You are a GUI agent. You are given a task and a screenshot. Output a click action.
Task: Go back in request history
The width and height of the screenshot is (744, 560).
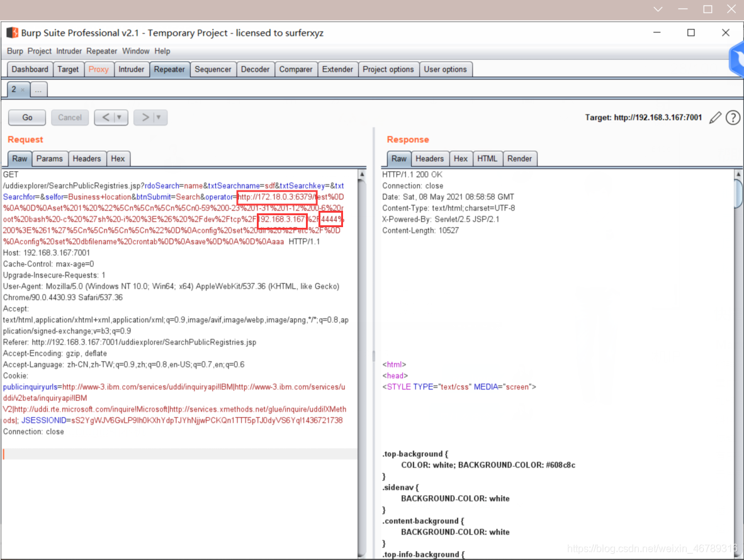pyautogui.click(x=105, y=117)
